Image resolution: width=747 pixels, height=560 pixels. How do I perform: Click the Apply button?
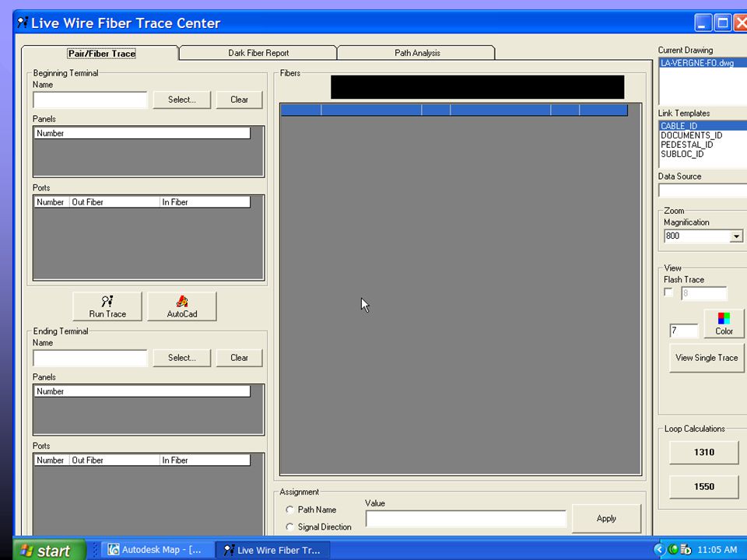[606, 519]
